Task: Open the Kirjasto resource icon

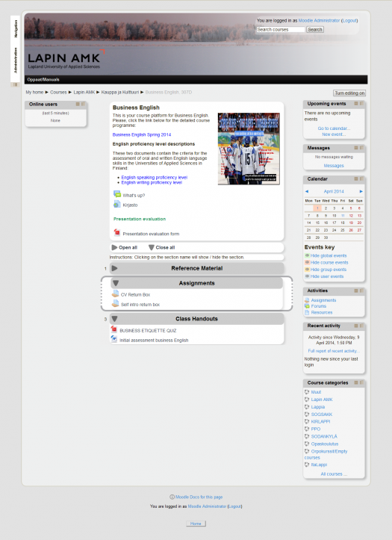Action: click(x=117, y=204)
